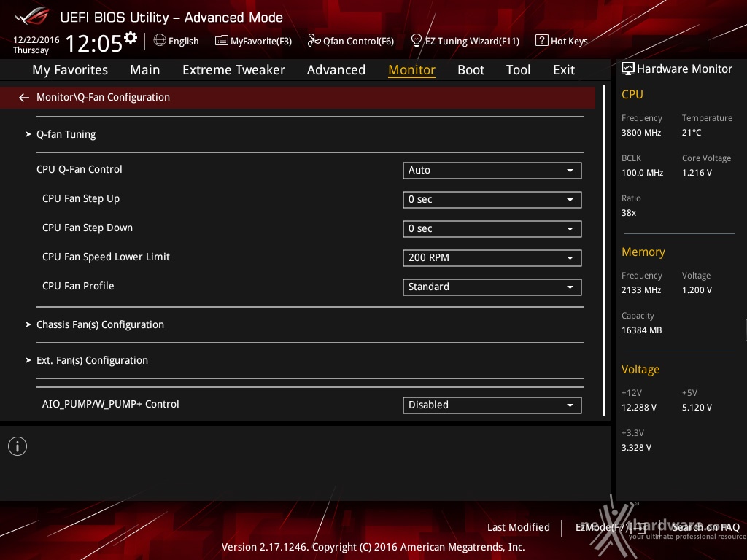Click the Qfan Control fan icon
747x560 pixels.
(314, 41)
